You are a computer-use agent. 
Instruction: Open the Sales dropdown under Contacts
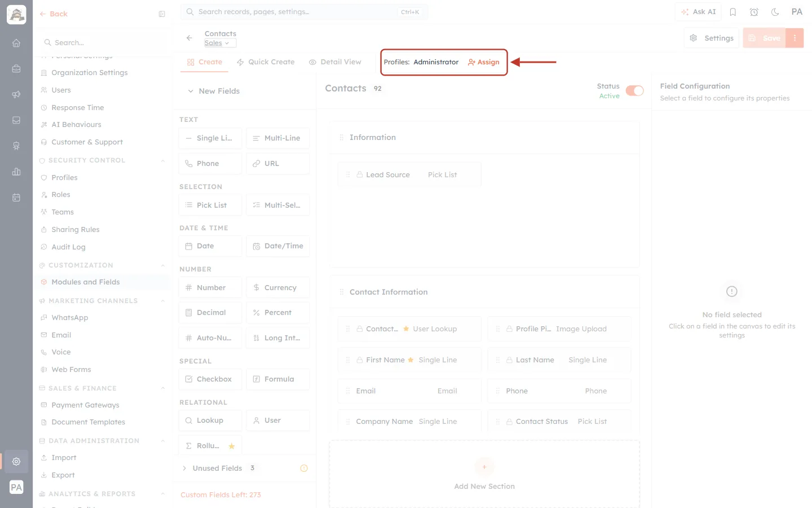pyautogui.click(x=220, y=43)
